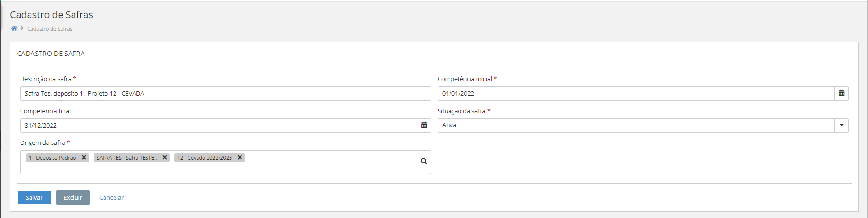Click the Competência final date field
This screenshot has width=868, height=218.
(218, 125)
